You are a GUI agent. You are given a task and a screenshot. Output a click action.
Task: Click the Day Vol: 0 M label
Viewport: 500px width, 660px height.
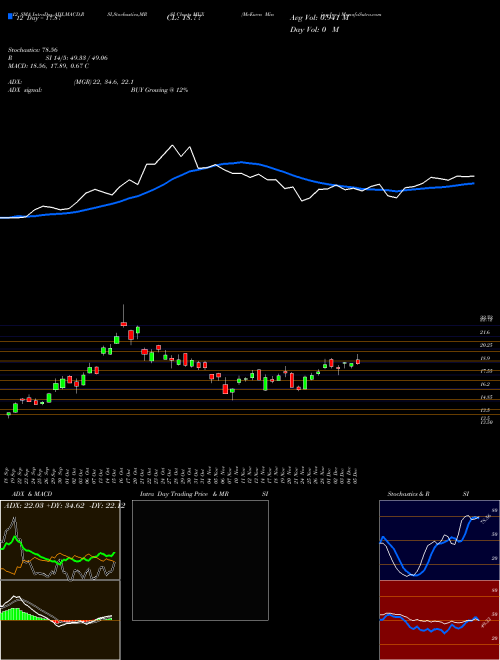(x=314, y=30)
